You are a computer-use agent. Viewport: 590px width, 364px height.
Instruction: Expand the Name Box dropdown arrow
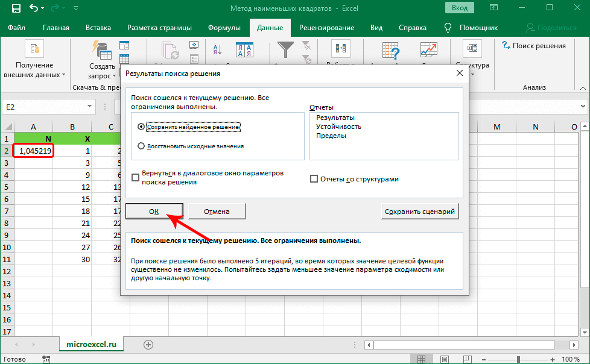click(x=90, y=107)
